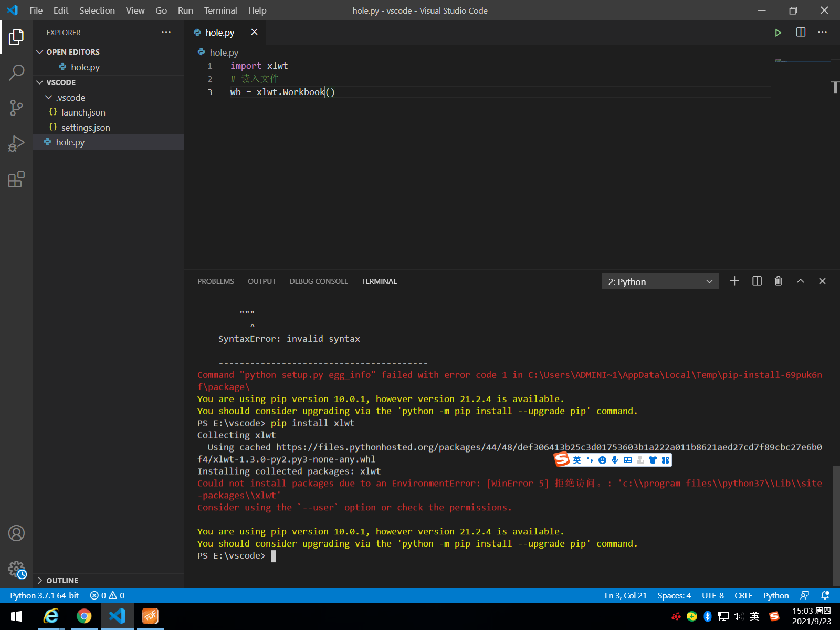
Task: Open the Run menu
Action: pos(185,10)
